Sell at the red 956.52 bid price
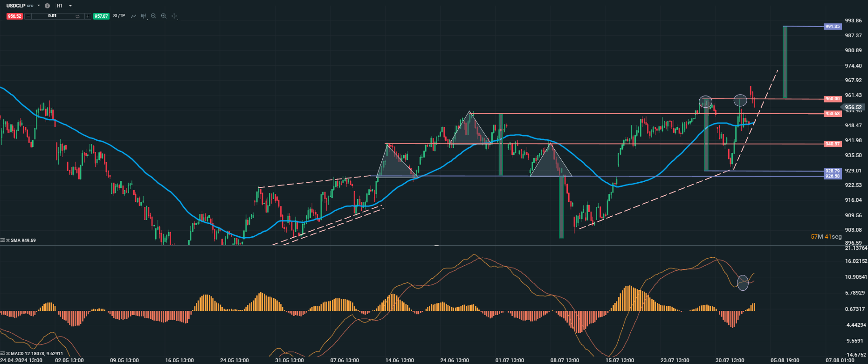The image size is (868, 364). coord(14,16)
